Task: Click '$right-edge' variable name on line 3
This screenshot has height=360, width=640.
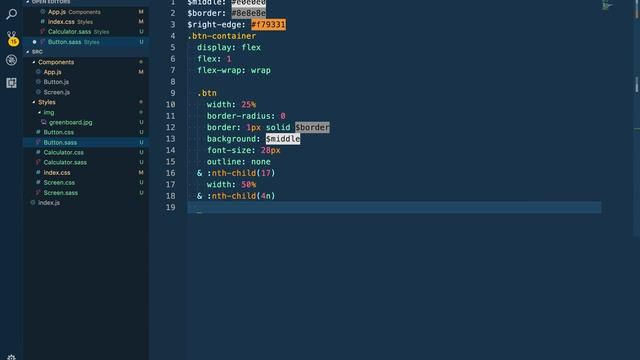Action: tap(214, 24)
